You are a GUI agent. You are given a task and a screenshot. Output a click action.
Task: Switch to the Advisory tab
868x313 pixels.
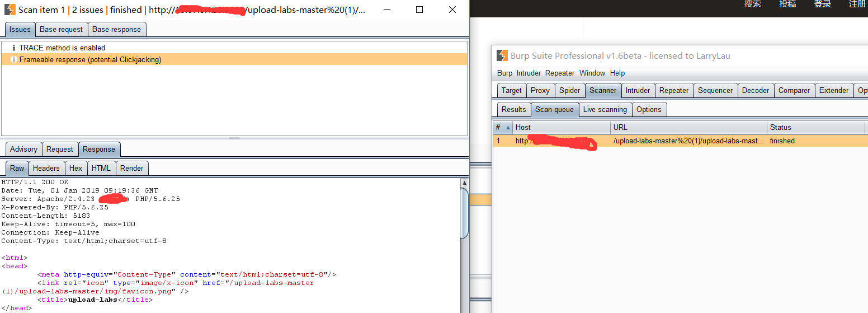tap(23, 150)
